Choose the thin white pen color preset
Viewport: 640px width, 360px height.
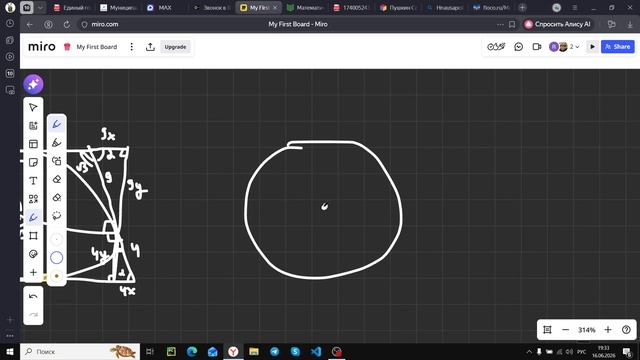tap(57, 239)
